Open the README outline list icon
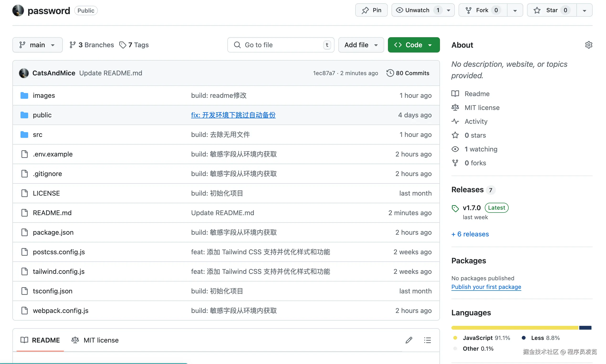 pos(427,340)
